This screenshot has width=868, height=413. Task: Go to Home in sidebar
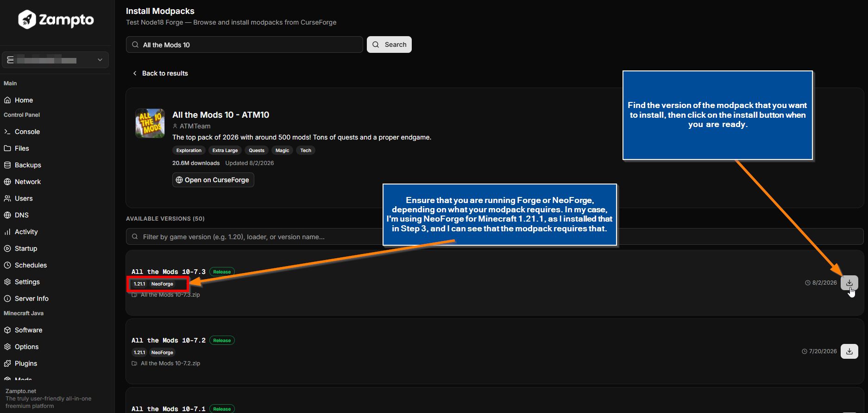point(24,100)
